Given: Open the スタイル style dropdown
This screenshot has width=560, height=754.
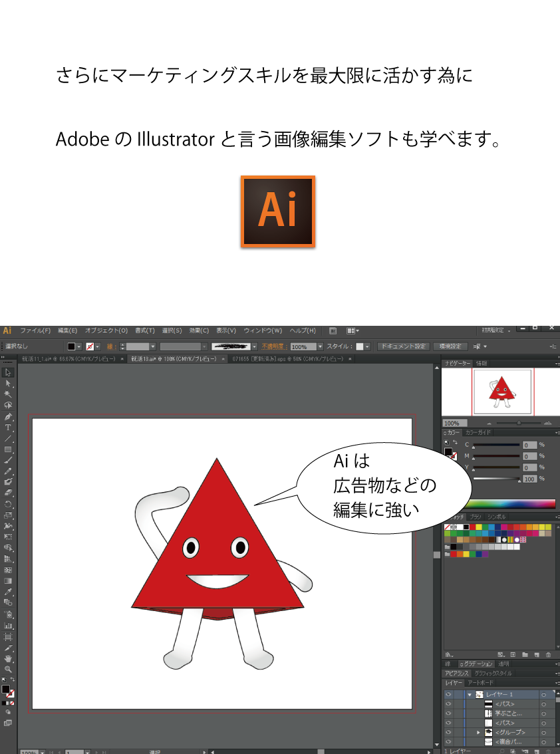Looking at the screenshot, I should click(367, 346).
